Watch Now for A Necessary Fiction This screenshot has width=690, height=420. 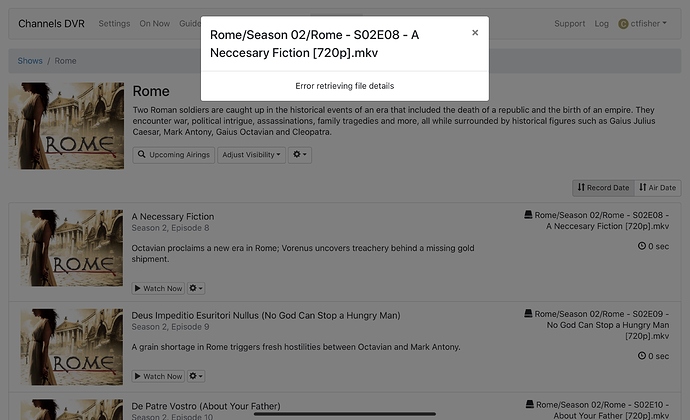(x=158, y=288)
